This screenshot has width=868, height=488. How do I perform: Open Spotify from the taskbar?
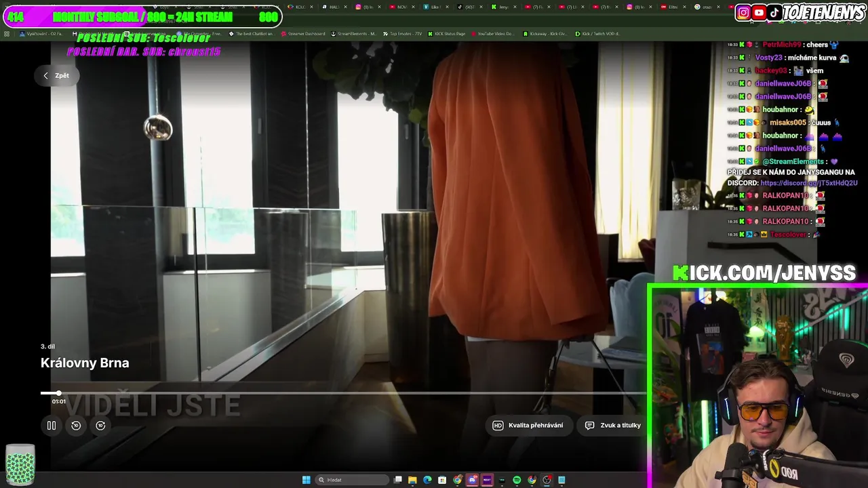coord(517,480)
